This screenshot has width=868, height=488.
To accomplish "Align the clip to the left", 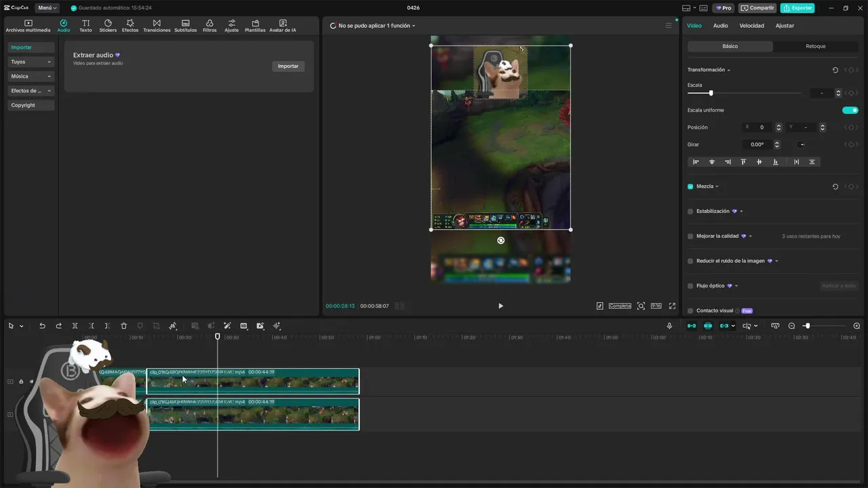I will [x=696, y=162].
